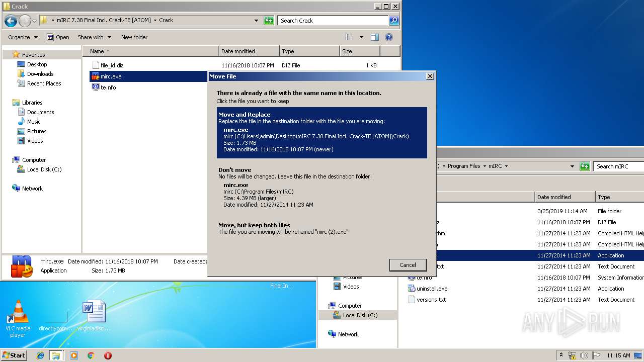644x362 pixels.
Task: Open Windows Explorer taskbar icon
Action: pyautogui.click(x=56, y=355)
